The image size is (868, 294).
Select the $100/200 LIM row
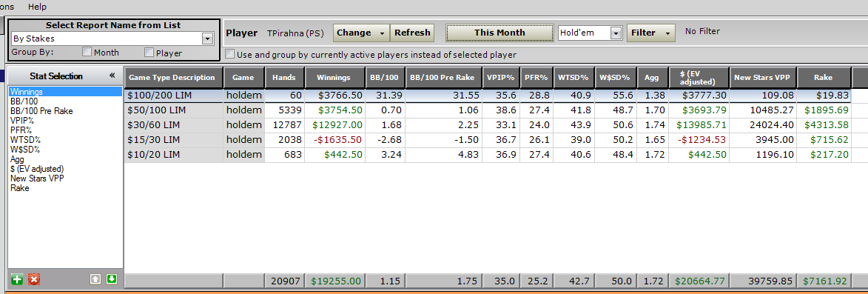pos(487,96)
